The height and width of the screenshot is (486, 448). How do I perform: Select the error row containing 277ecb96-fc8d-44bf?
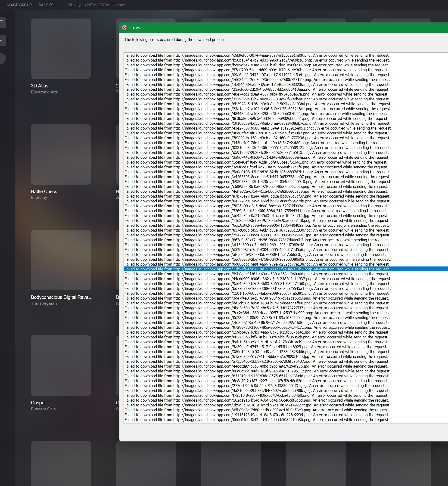click(286, 385)
